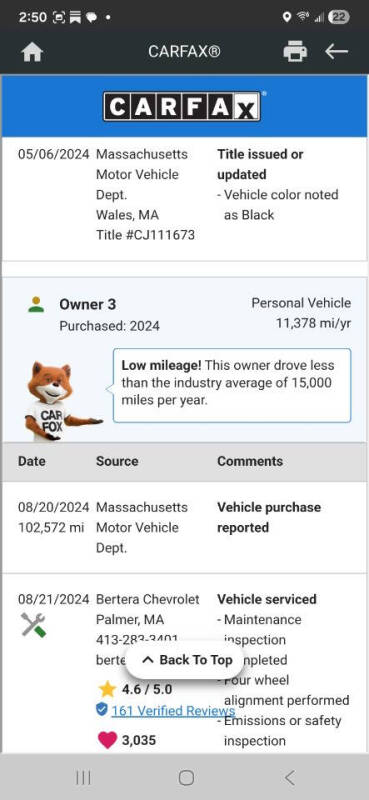The image size is (369, 800).
Task: Tap the Android back chevron button
Action: (x=289, y=778)
